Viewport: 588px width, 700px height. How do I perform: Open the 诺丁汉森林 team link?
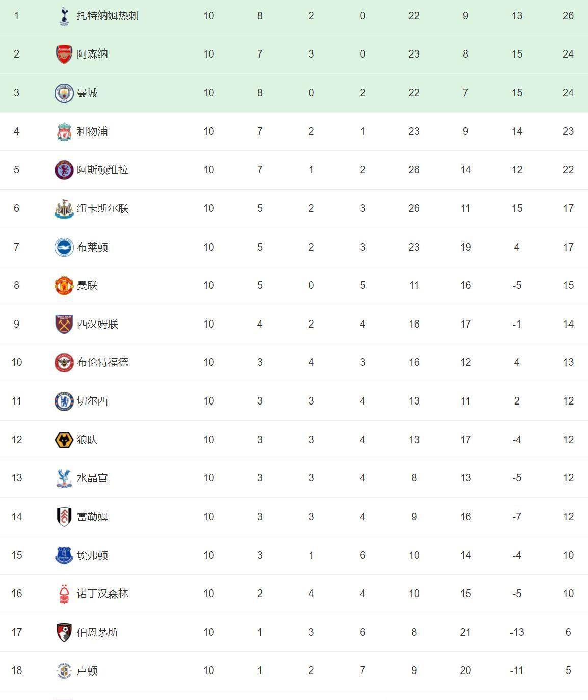(102, 594)
